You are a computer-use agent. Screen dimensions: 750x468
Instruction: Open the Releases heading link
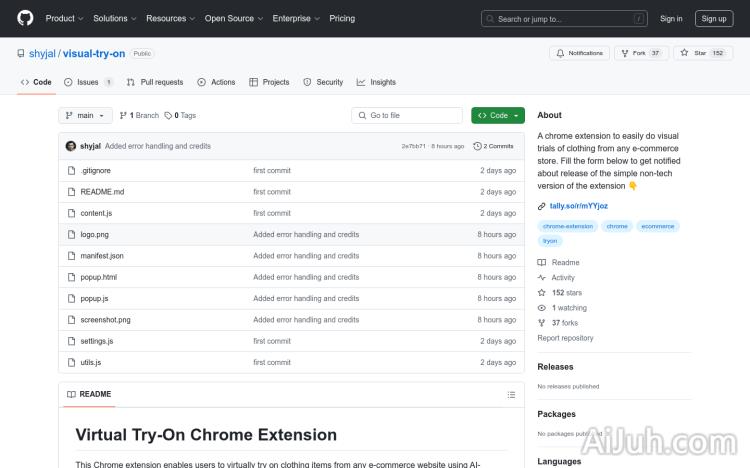click(x=555, y=367)
